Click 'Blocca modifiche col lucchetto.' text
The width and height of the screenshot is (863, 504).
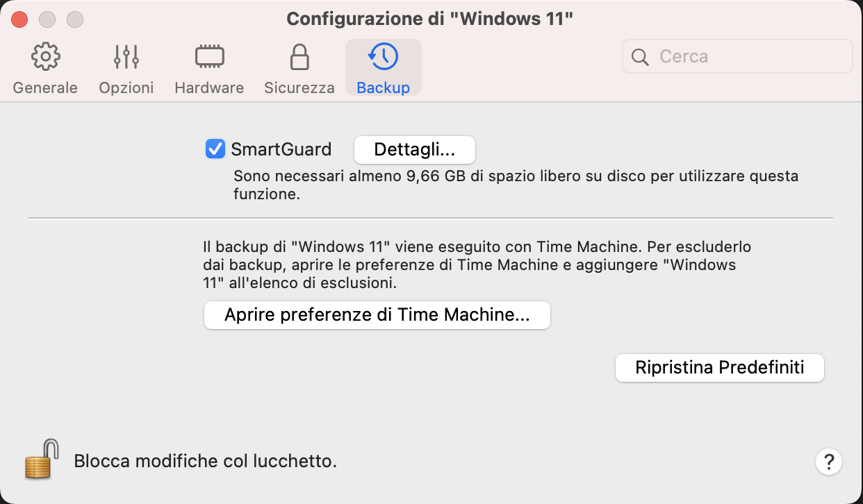click(x=205, y=461)
